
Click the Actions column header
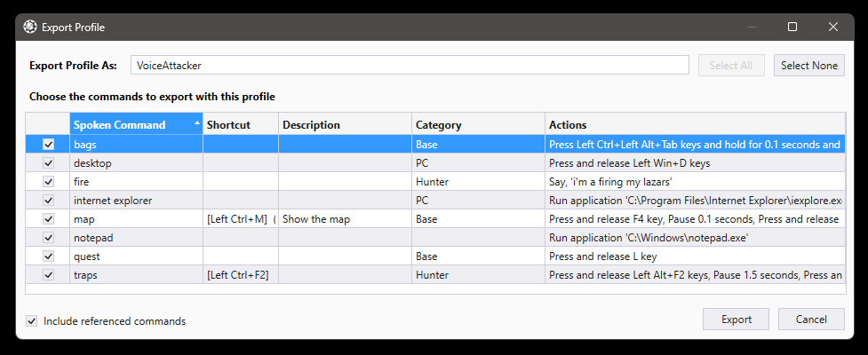pos(693,125)
